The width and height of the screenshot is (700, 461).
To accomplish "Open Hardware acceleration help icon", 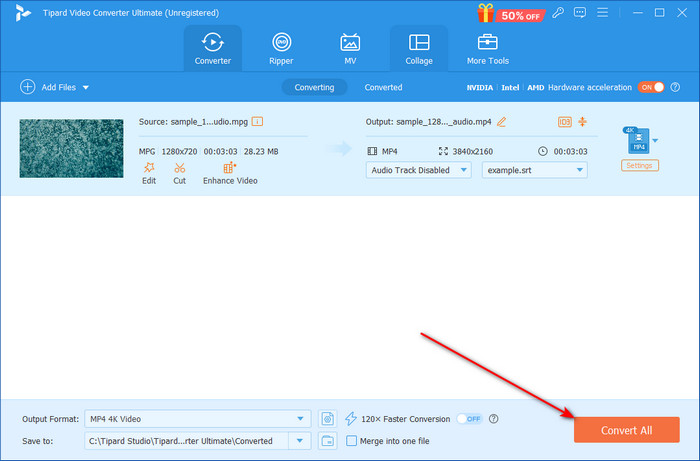I will coord(675,87).
